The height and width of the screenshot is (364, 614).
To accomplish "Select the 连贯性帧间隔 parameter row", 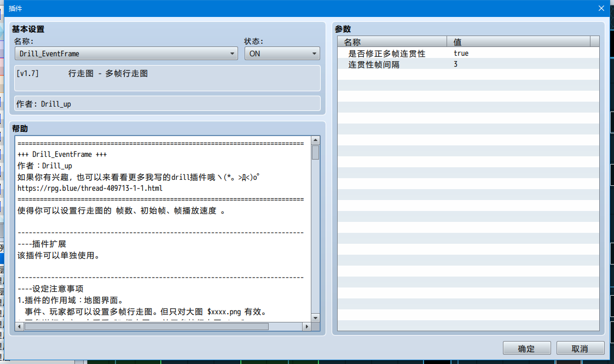I will point(468,64).
